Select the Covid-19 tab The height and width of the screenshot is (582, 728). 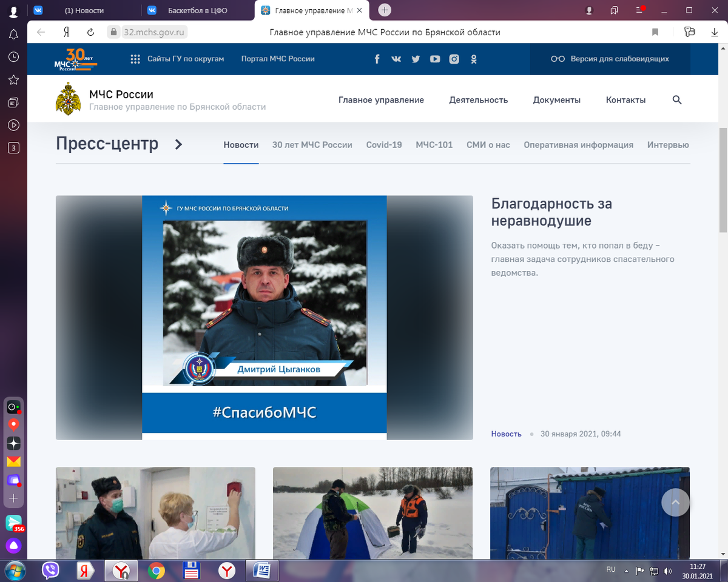tap(384, 145)
